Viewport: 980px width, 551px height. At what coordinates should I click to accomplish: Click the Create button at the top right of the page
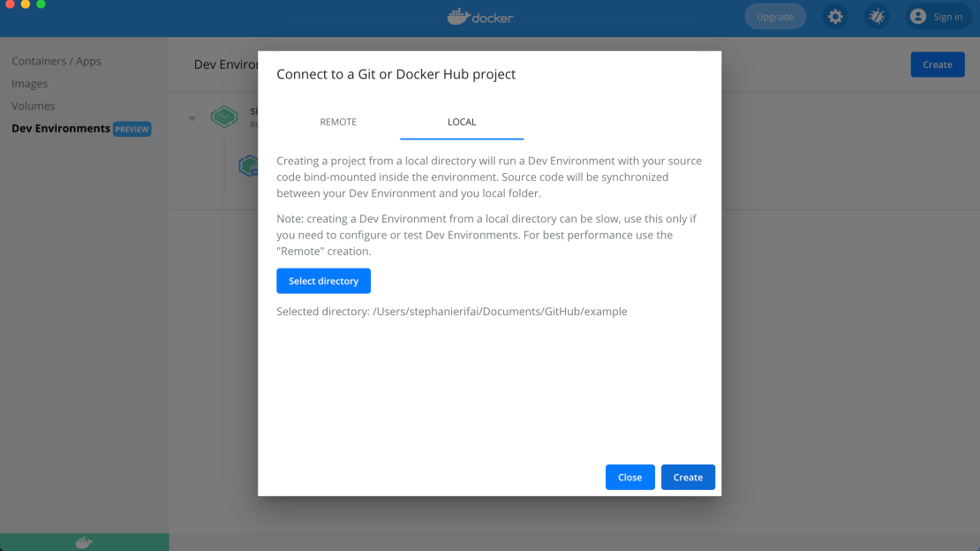click(x=937, y=64)
